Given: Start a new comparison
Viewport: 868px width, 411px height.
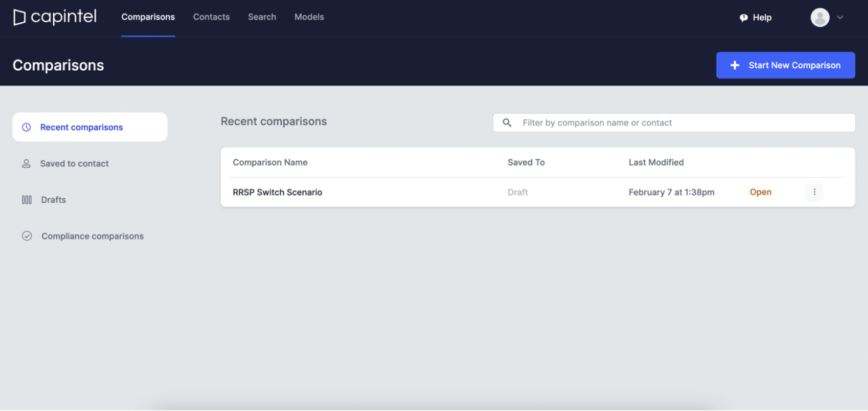Looking at the screenshot, I should 785,65.
